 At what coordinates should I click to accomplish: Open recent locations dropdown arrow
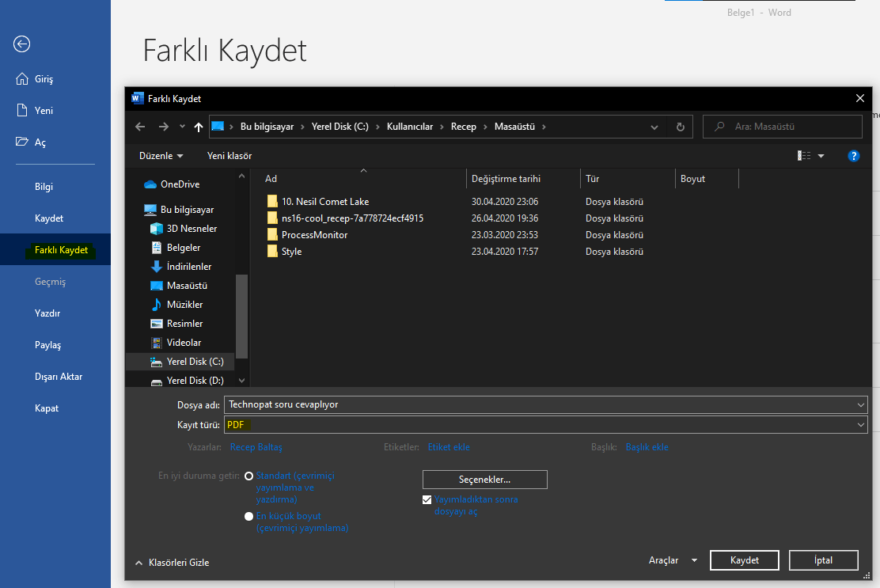182,127
